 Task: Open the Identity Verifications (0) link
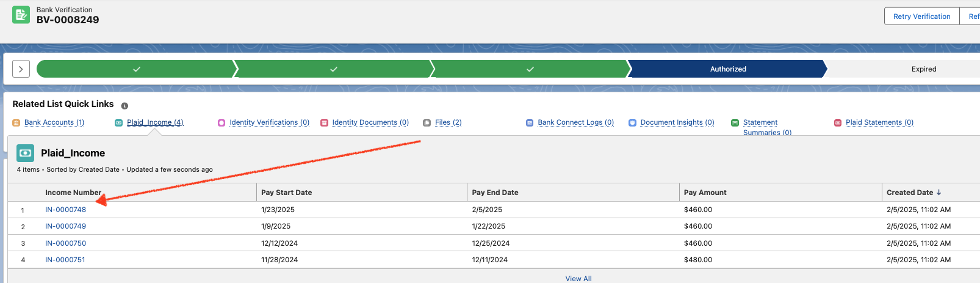pos(269,122)
